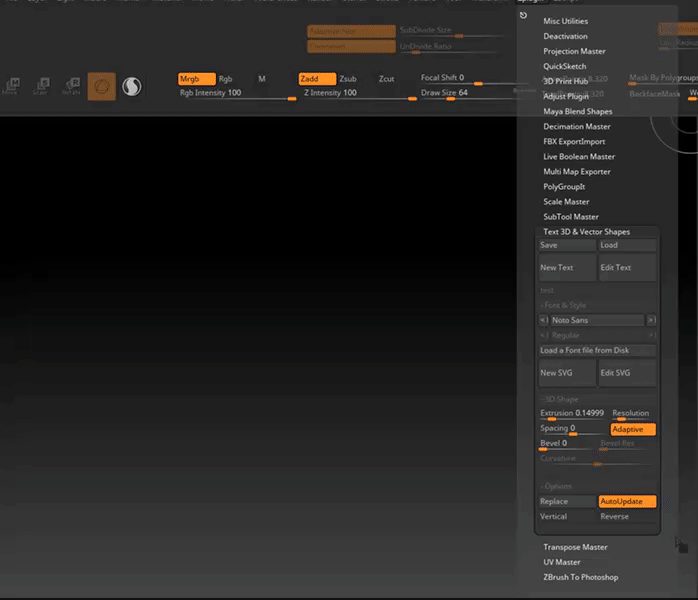Click the Rotate gizmo icon

point(71,86)
